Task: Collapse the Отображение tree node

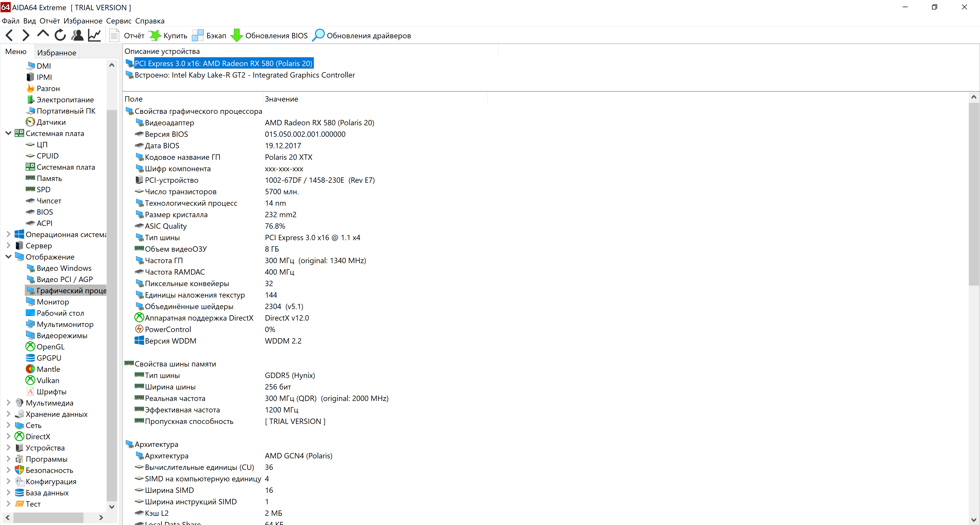Action: coord(8,257)
